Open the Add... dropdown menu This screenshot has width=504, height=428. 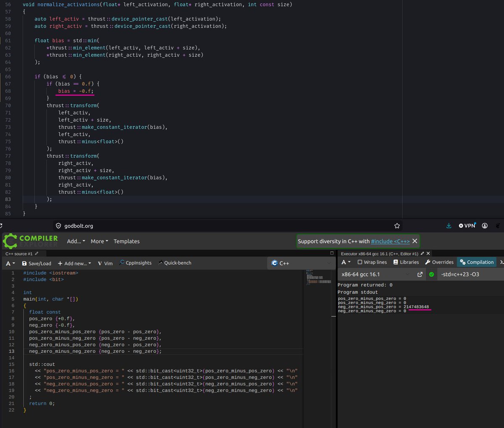[76, 241]
